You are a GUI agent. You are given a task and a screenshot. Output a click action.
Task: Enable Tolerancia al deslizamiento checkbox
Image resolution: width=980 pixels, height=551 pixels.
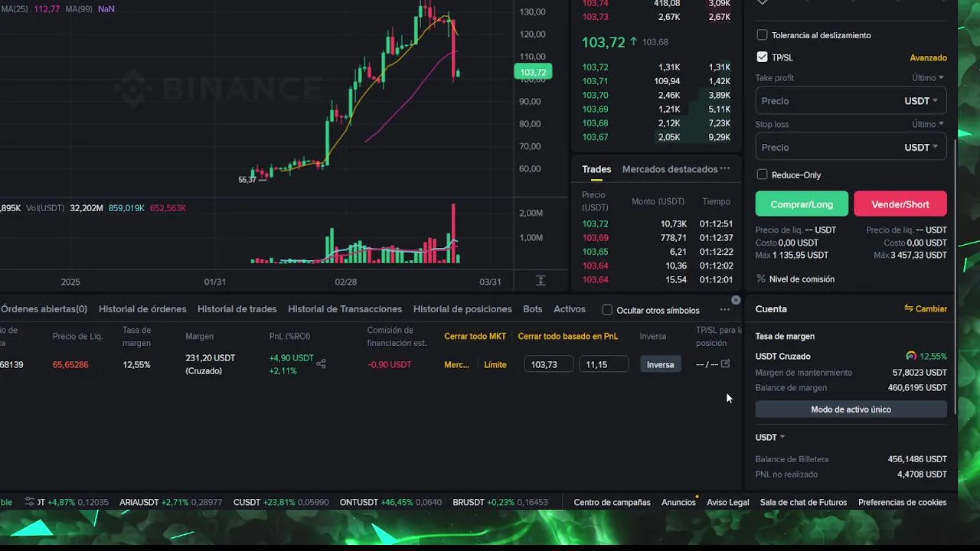coord(762,35)
